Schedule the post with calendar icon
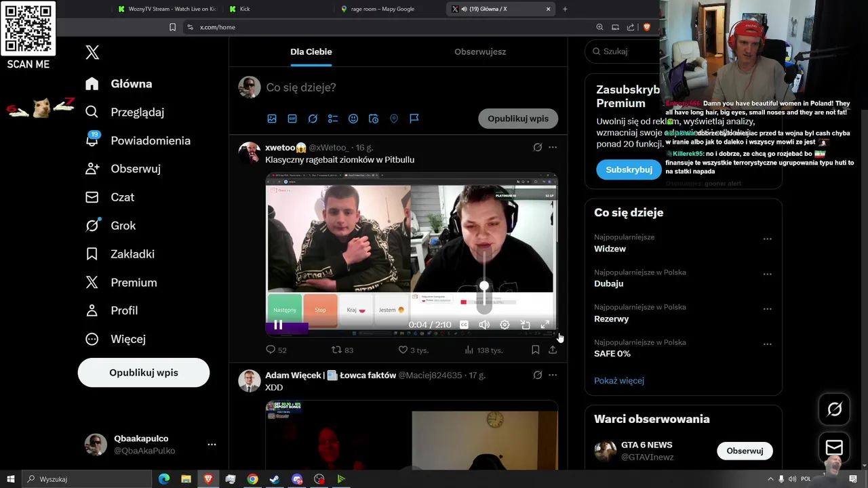 (x=374, y=119)
